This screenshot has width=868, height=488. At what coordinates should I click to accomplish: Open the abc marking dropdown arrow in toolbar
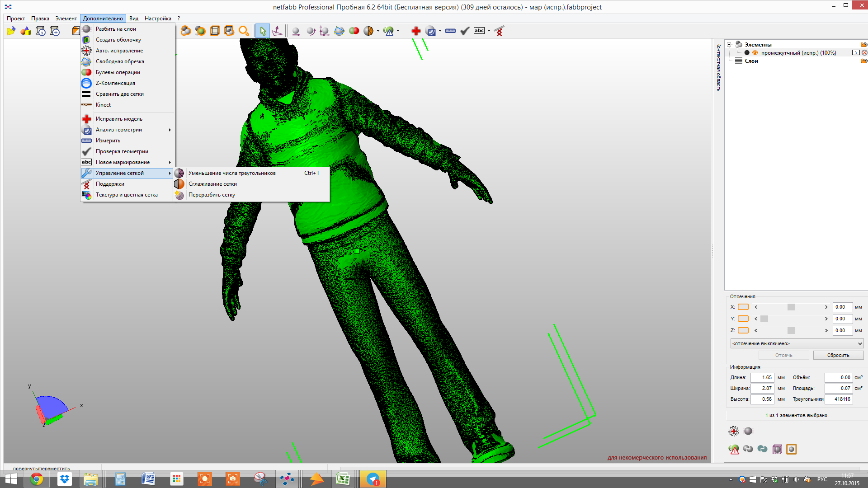488,30
